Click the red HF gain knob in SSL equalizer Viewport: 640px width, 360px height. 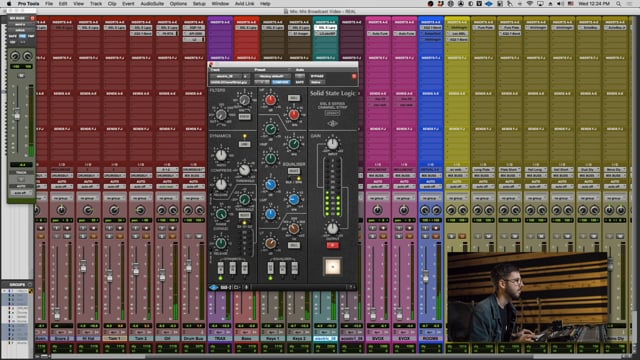[x=270, y=100]
